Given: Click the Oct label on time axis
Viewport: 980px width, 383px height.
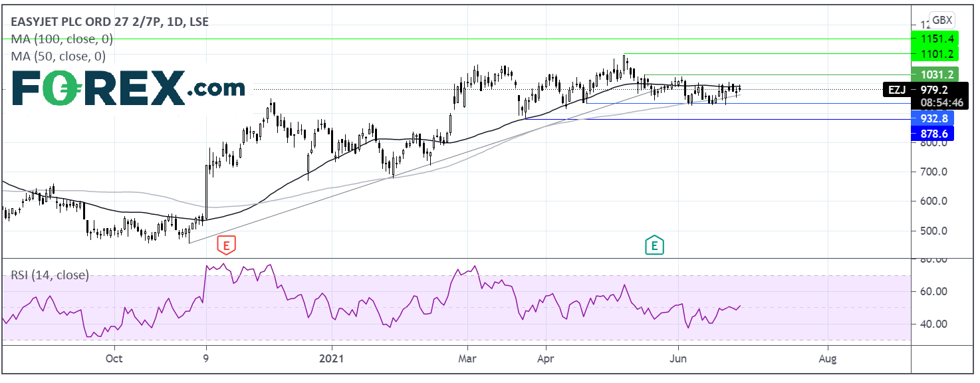Looking at the screenshot, I should point(114,358).
